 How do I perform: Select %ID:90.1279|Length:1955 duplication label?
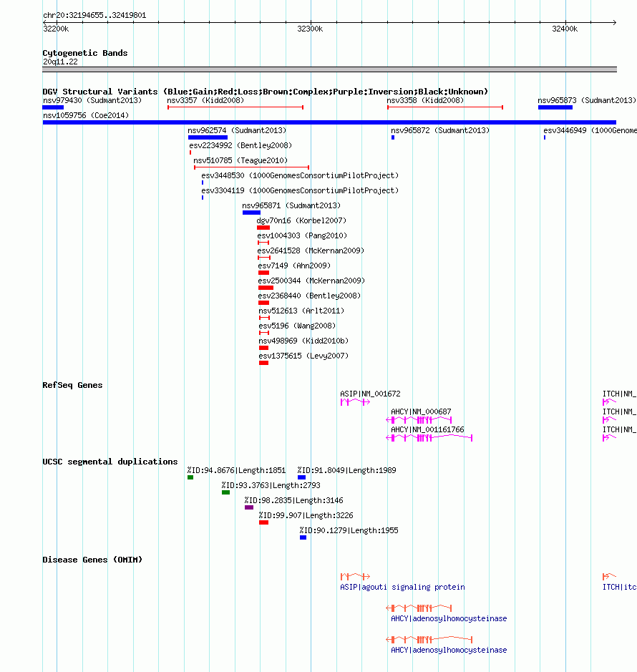349,530
